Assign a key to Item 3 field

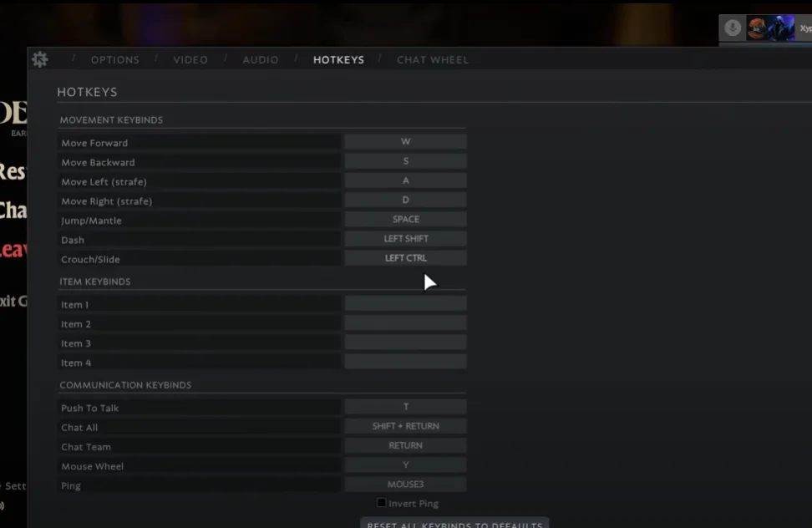[405, 343]
